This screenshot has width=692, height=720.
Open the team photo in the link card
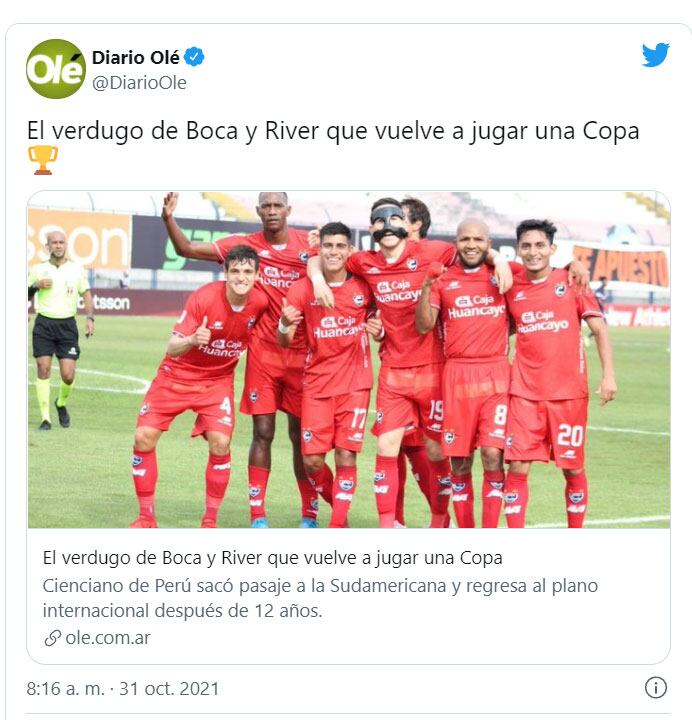(349, 360)
